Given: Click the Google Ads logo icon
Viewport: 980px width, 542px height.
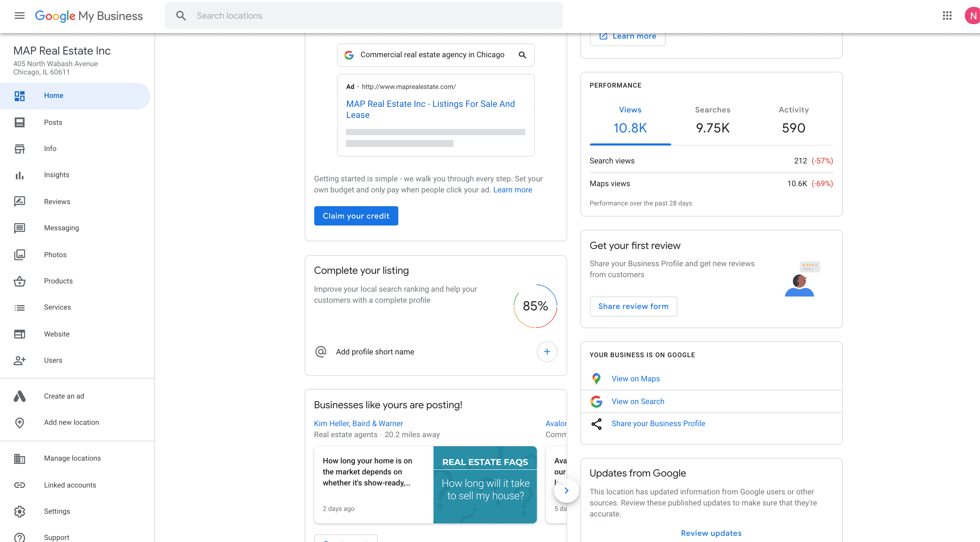Looking at the screenshot, I should [19, 396].
